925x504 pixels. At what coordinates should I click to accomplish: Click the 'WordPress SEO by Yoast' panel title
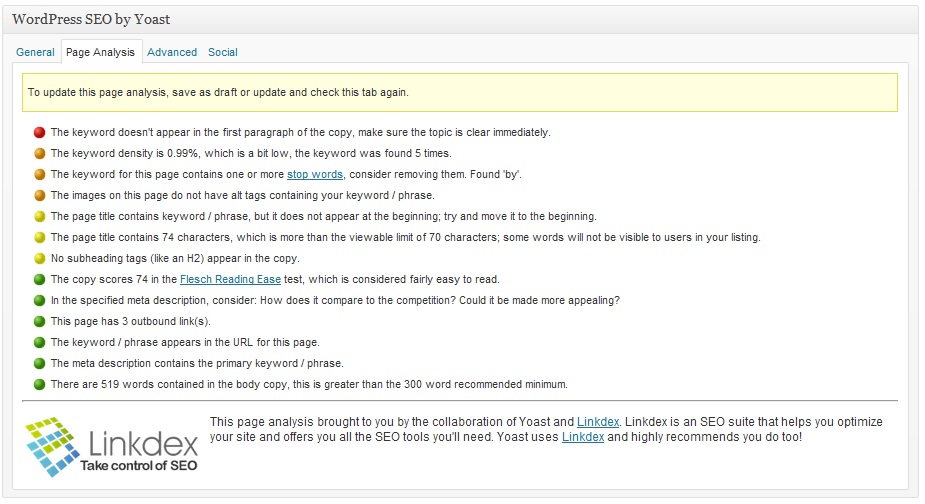(91, 19)
